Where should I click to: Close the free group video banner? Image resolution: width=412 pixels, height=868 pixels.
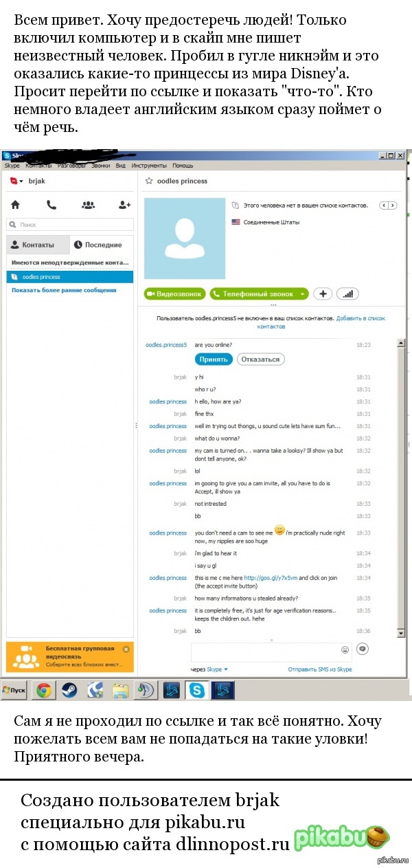[126, 648]
